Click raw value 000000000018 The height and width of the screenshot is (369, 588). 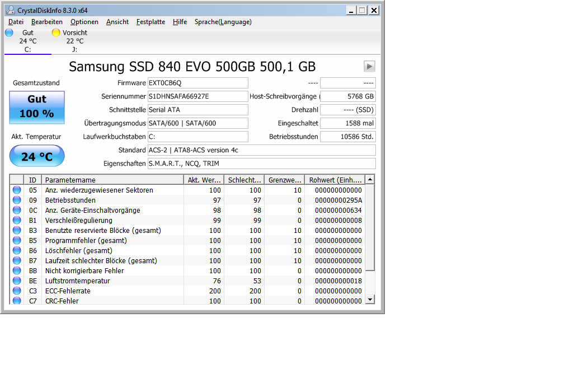338,281
